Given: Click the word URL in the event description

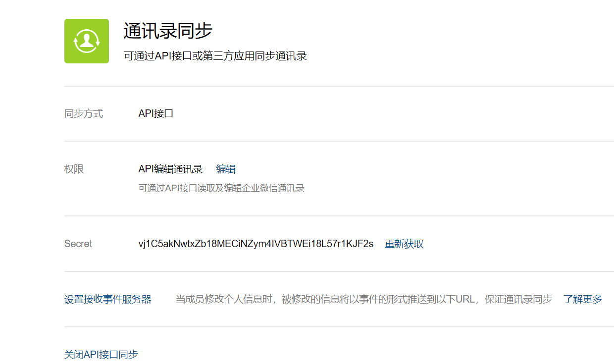Looking at the screenshot, I should point(464,300).
